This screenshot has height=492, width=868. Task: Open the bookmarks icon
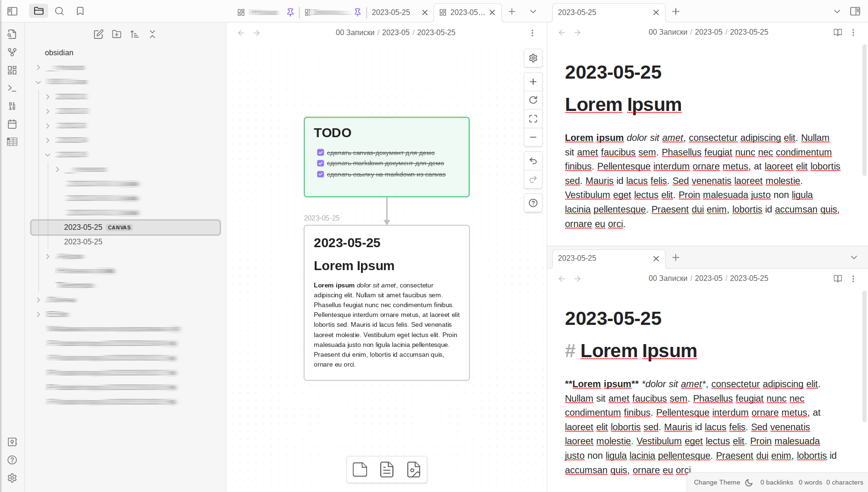point(80,11)
